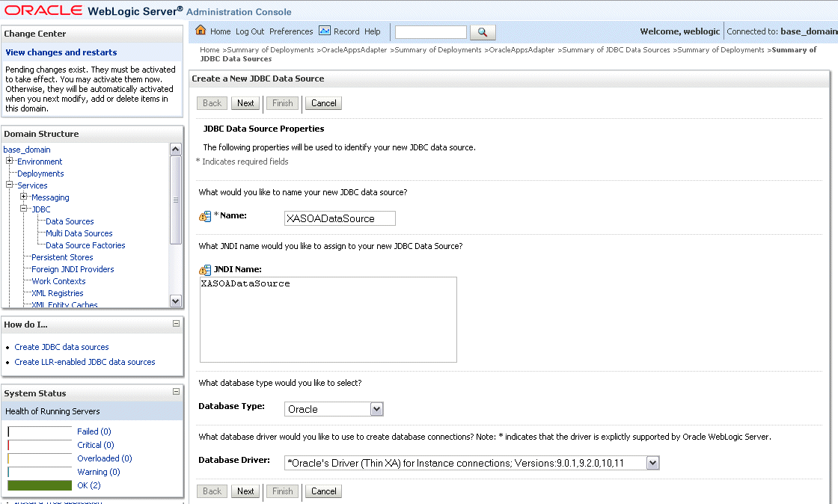838x504 pixels.
Task: Click Domain Structure scroll down arrow
Action: point(175,301)
